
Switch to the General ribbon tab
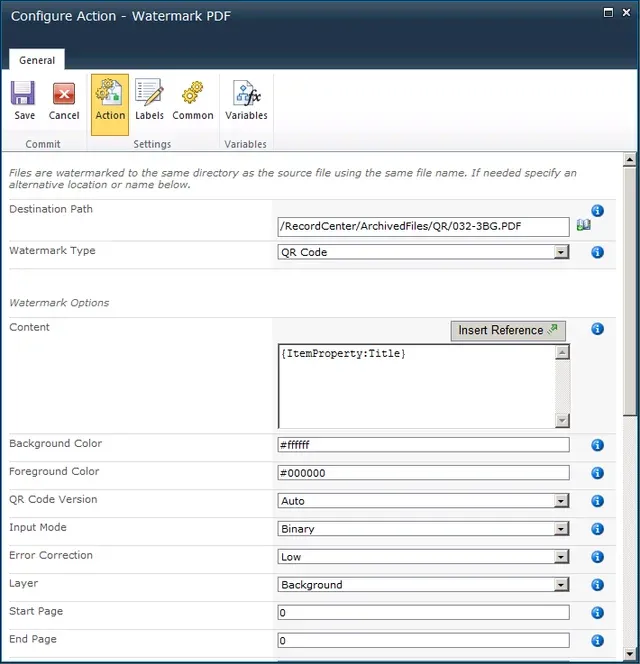tap(37, 60)
